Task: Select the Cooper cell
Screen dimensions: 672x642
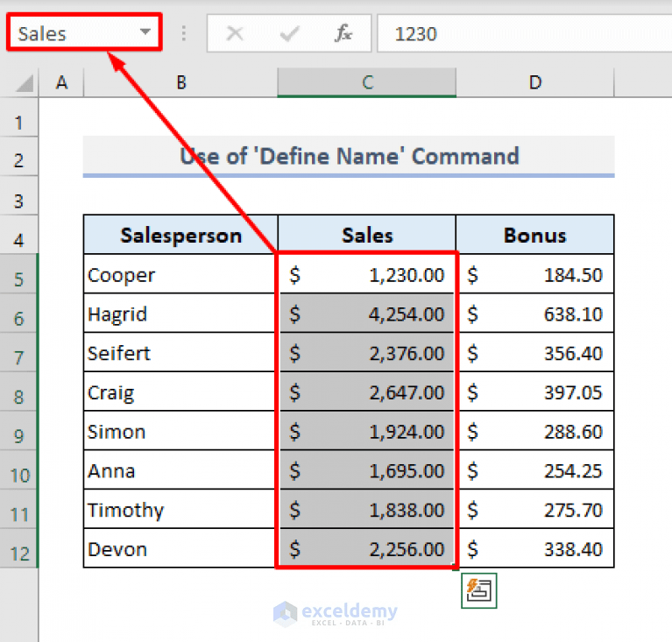Action: pyautogui.click(x=180, y=274)
